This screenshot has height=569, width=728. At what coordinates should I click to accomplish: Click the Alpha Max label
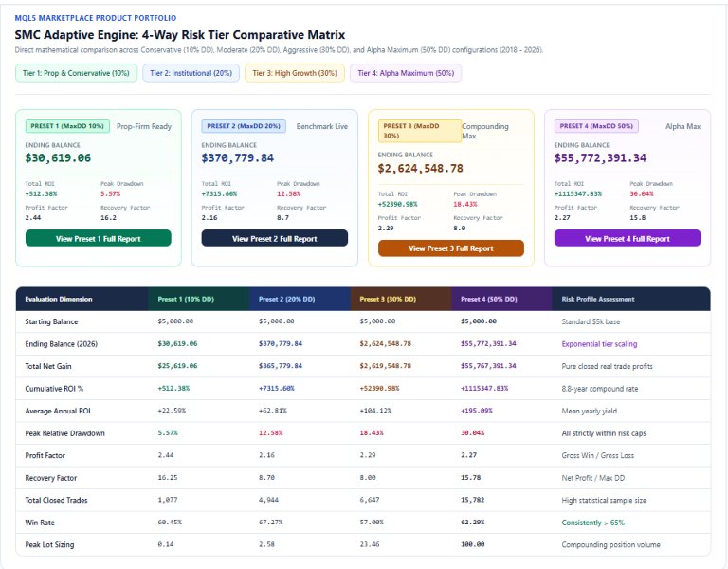click(682, 126)
